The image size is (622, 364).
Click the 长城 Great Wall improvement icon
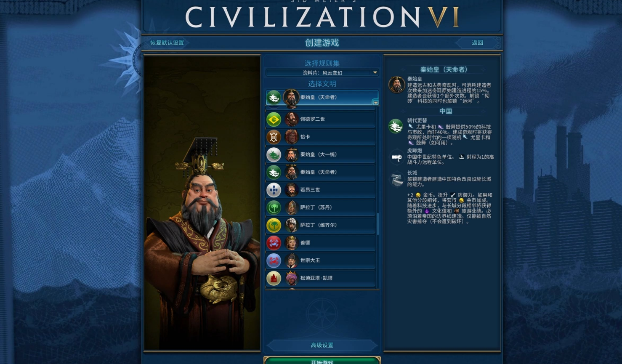[x=396, y=180]
